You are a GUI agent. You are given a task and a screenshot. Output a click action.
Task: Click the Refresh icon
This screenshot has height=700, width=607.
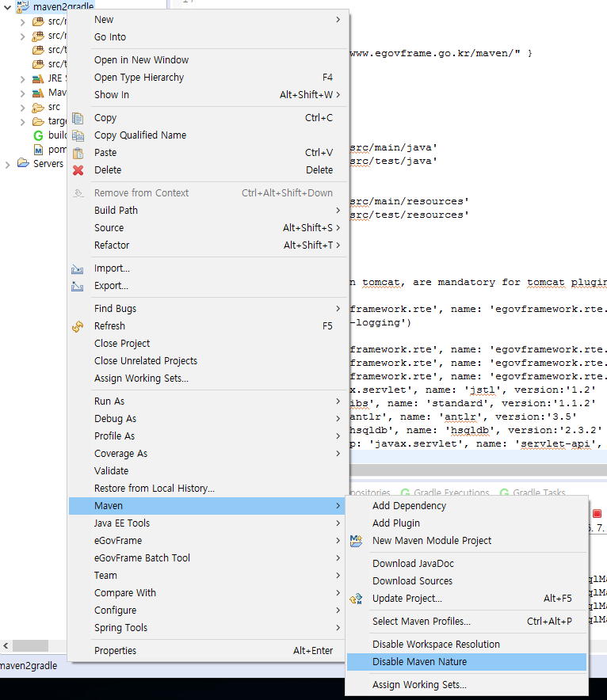78,326
